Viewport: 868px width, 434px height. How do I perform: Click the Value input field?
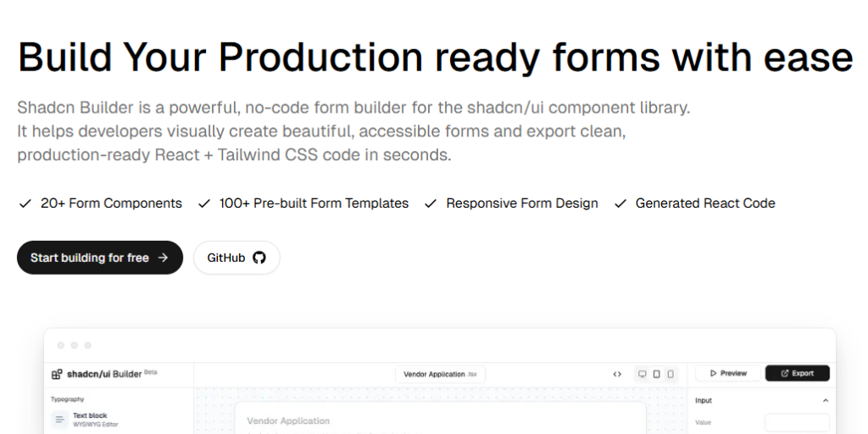coord(797,422)
